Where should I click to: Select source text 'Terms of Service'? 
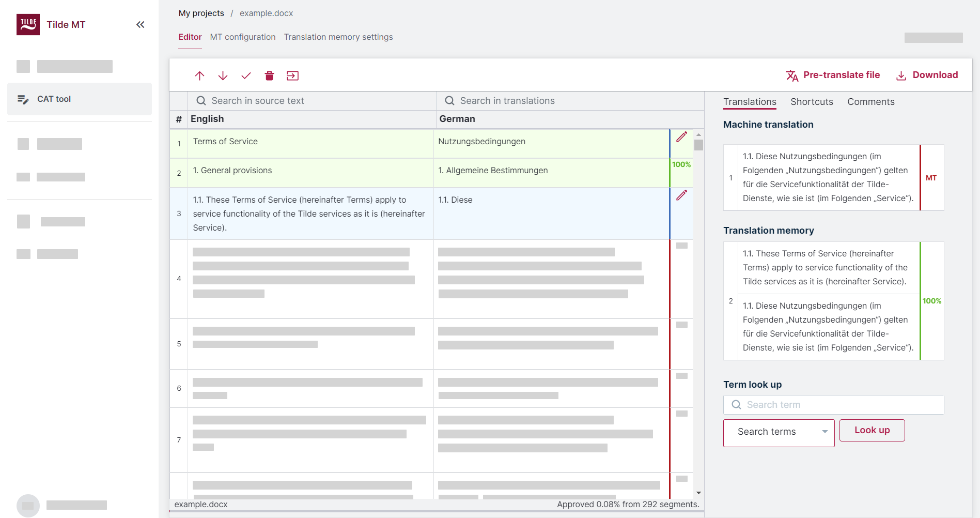pos(225,141)
